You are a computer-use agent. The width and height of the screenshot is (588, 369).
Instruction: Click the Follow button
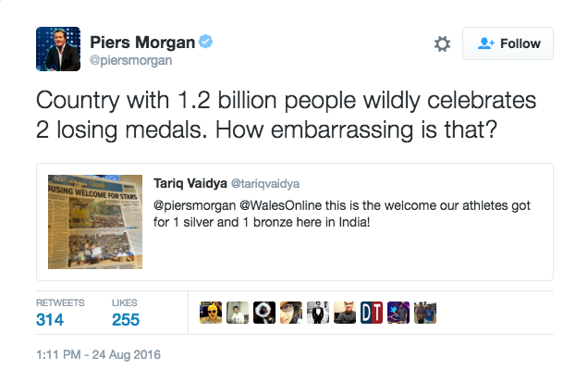(508, 43)
